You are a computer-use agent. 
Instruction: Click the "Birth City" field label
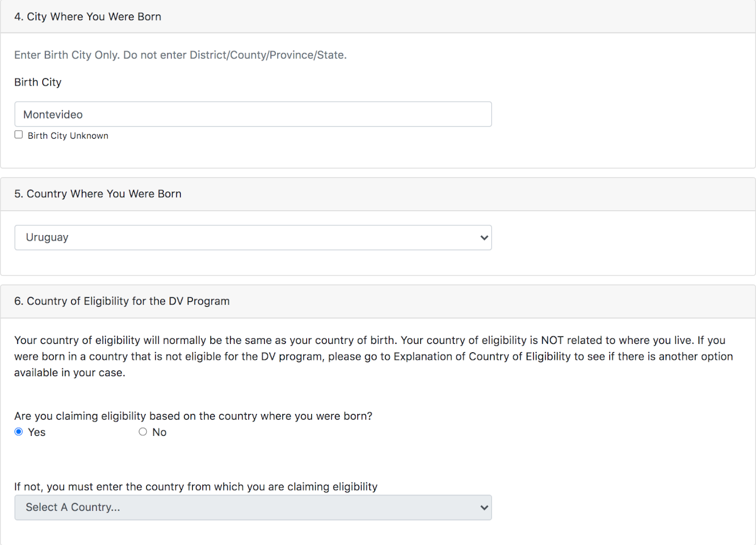38,83
